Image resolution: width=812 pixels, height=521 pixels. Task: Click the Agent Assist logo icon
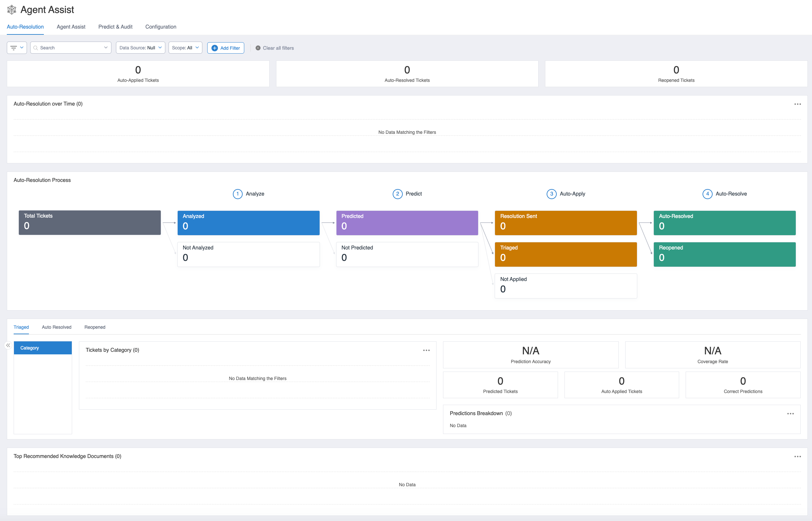[12, 9]
